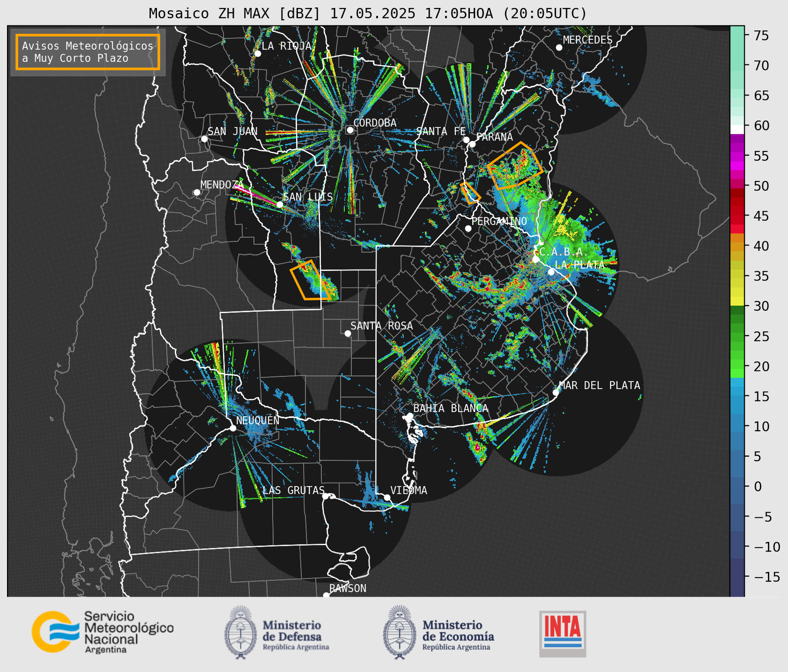Click the VIEDMA city marker dot
Screen dimensions: 788x672
(x=387, y=497)
